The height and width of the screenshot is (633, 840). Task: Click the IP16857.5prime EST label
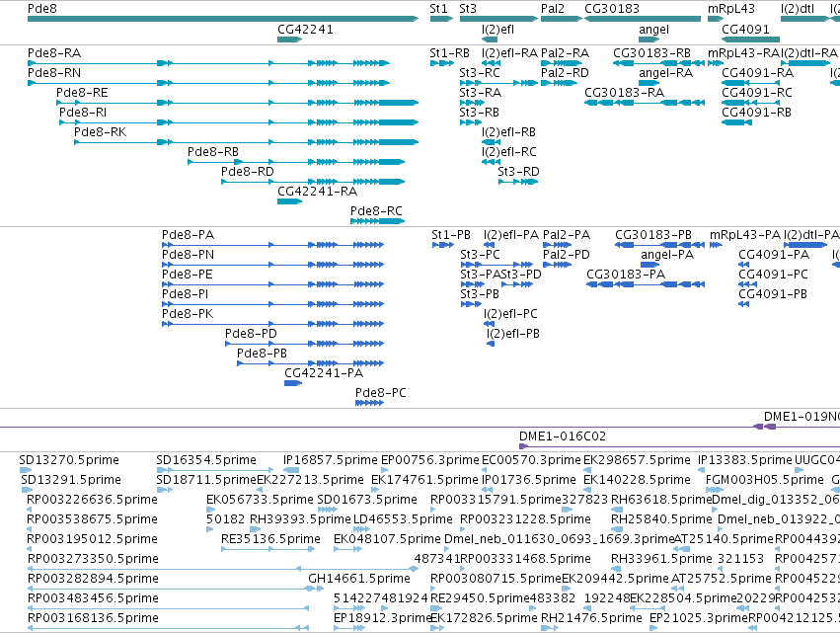[x=331, y=460]
